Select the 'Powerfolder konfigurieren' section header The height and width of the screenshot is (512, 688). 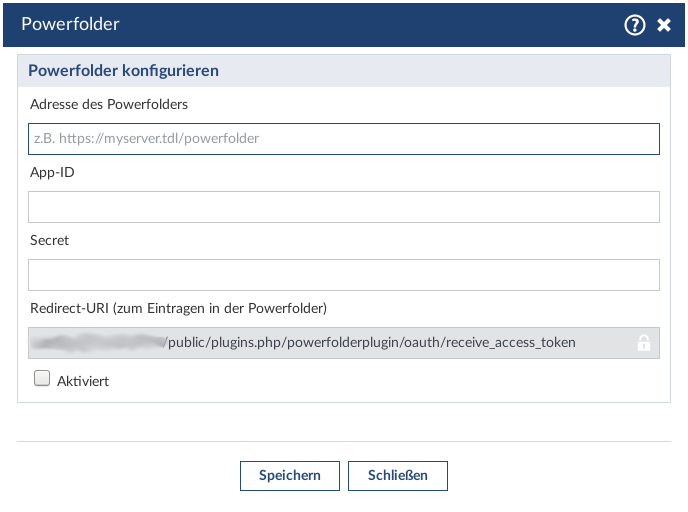123,71
